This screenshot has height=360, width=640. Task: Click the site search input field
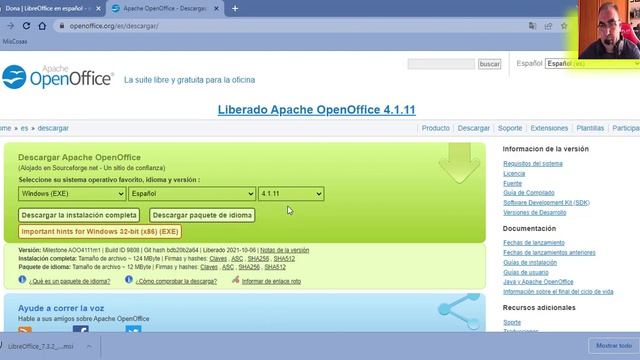(441, 64)
